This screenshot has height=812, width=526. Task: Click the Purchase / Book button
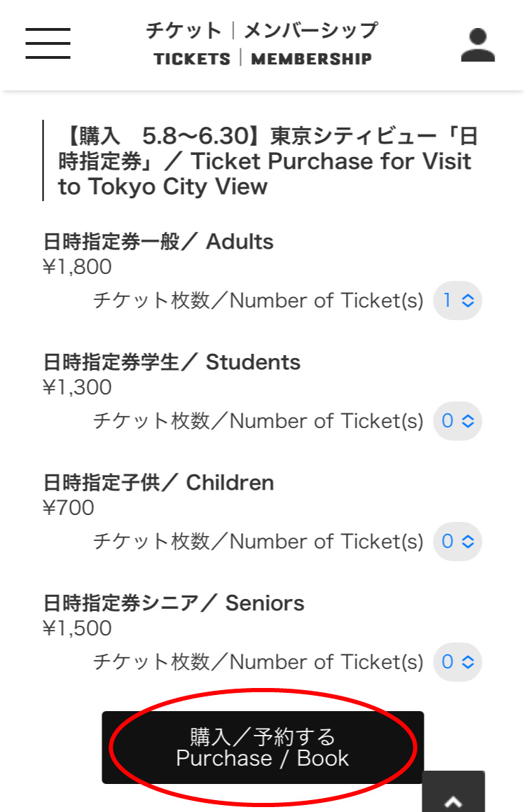click(x=263, y=748)
